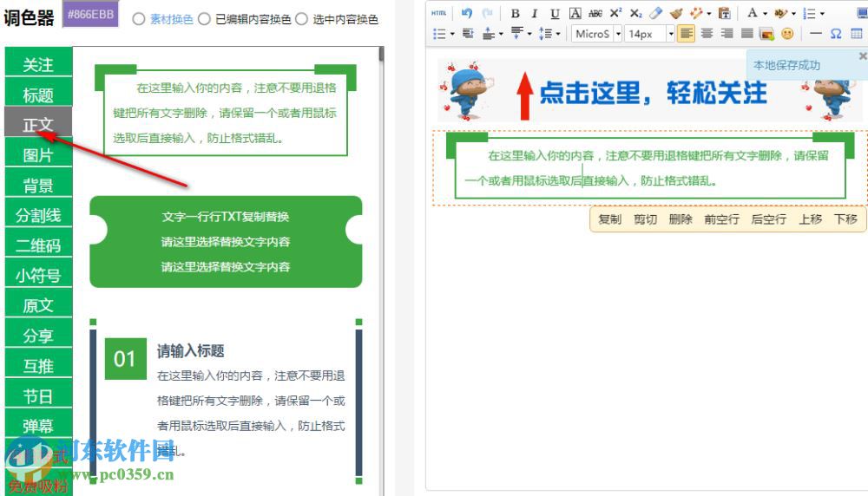Open the highlight color dropdown arrow
Viewport: 868px width, 496px height.
(x=793, y=13)
